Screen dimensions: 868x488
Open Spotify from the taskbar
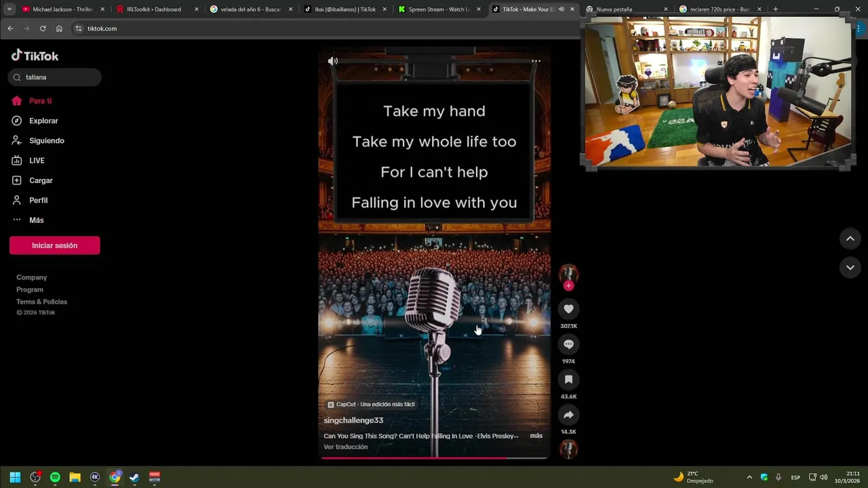click(x=55, y=477)
